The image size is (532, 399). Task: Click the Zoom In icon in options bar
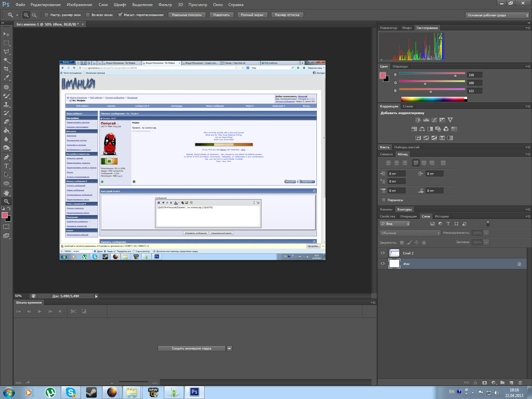point(26,15)
